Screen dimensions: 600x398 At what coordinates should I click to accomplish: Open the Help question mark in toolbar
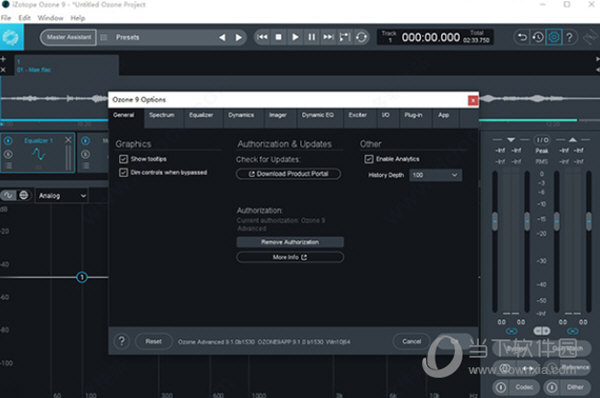[x=570, y=37]
